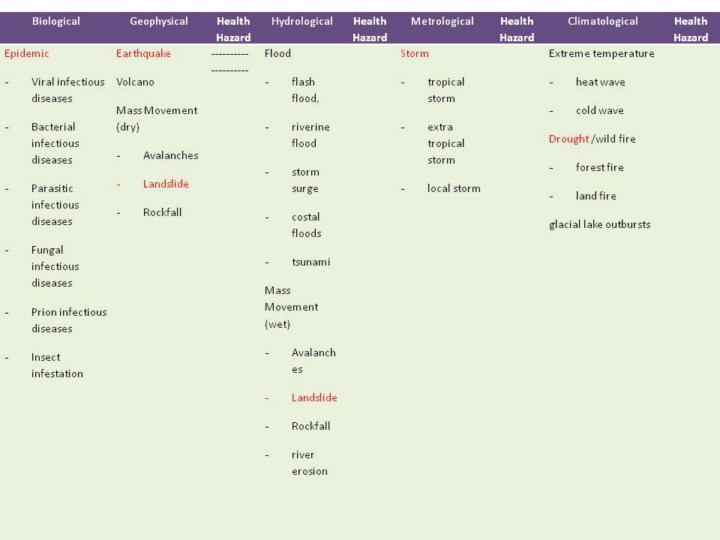Viewport: 720px width, 540px height.
Task: Select the heat wave item
Action: coord(599,82)
